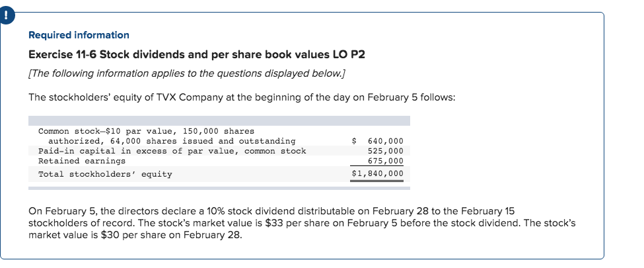Viewport: 644px width, 268px height.
Task: Select the Total stockholders' equity label
Action: [105, 174]
